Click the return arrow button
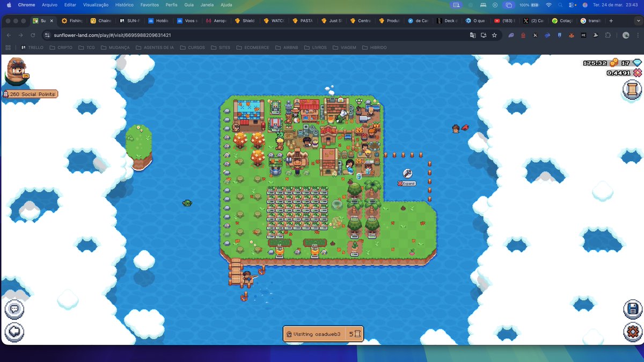The height and width of the screenshot is (362, 644). (x=14, y=332)
